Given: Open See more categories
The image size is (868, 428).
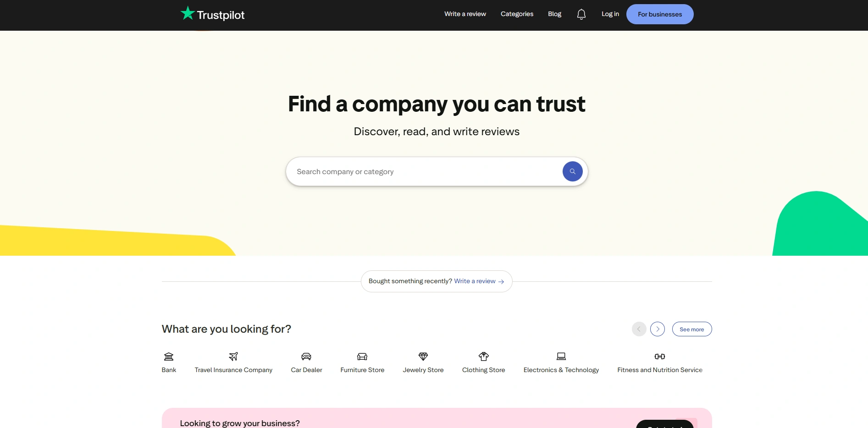Looking at the screenshot, I should coord(691,329).
